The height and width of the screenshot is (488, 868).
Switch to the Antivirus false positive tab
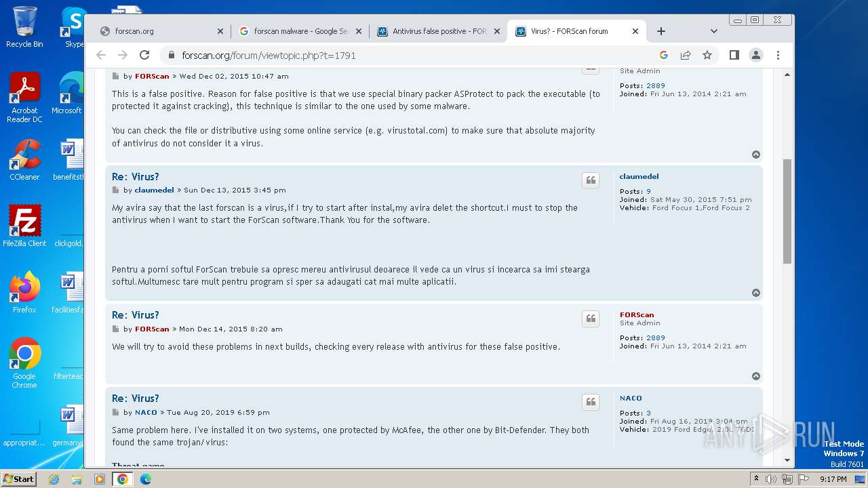tap(439, 31)
